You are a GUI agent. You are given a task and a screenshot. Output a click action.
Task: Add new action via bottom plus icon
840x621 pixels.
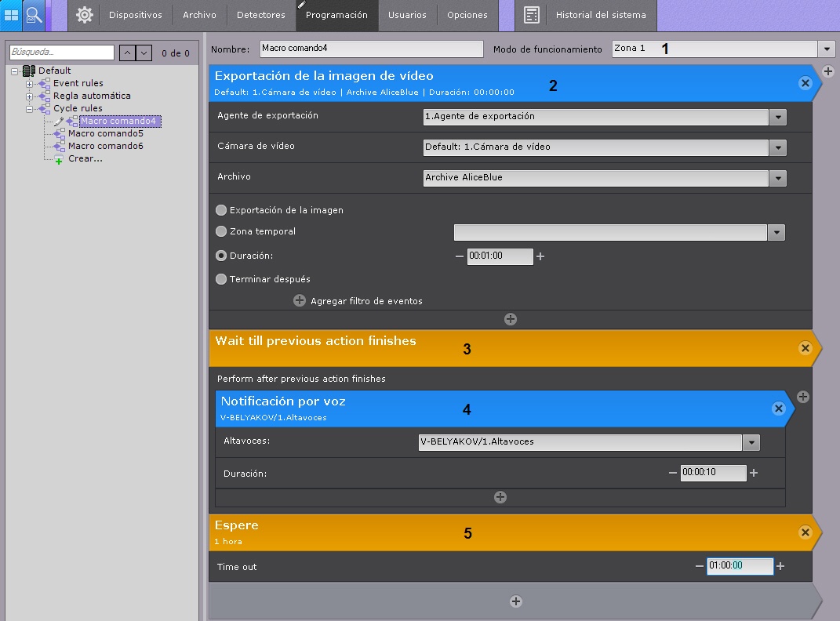[x=516, y=601]
